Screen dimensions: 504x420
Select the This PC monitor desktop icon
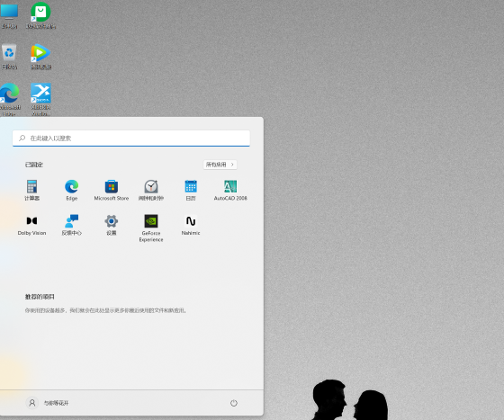(9, 15)
